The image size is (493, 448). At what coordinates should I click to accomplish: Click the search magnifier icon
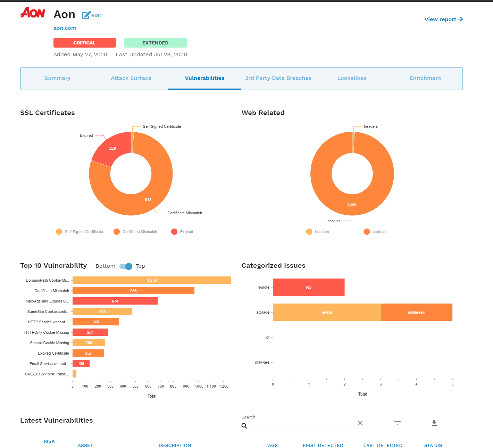coord(244,425)
